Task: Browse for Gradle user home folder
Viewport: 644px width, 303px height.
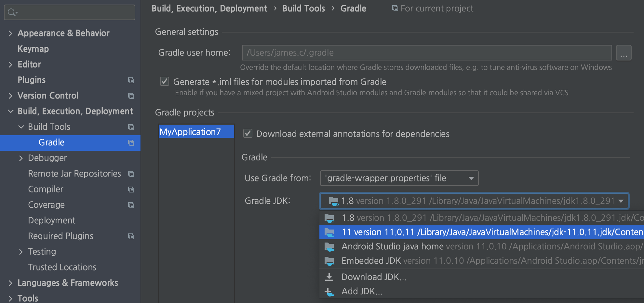Action: point(624,53)
